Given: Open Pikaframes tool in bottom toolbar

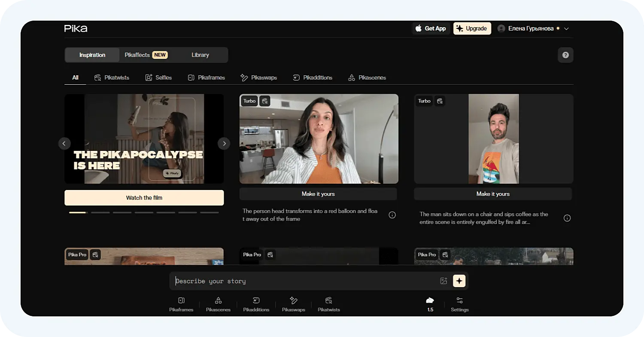Looking at the screenshot, I should [x=181, y=304].
